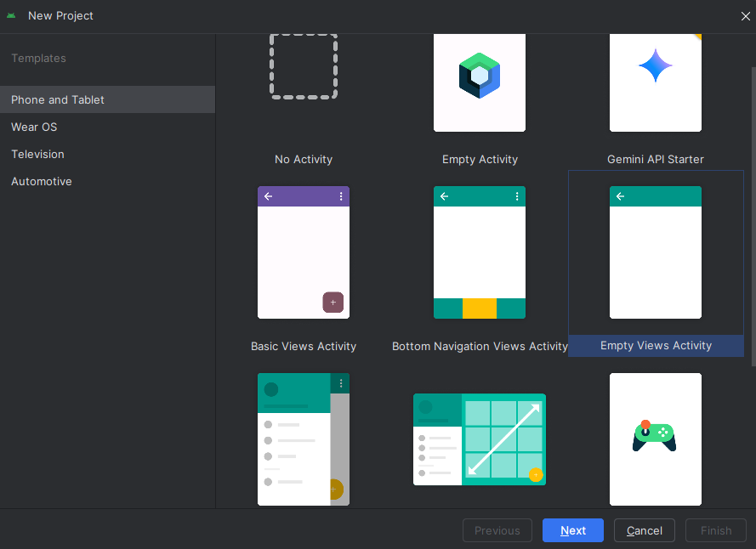Select the grid layout template with diagonal arrow
Screen dimensions: 756x549
pyautogui.click(x=479, y=439)
